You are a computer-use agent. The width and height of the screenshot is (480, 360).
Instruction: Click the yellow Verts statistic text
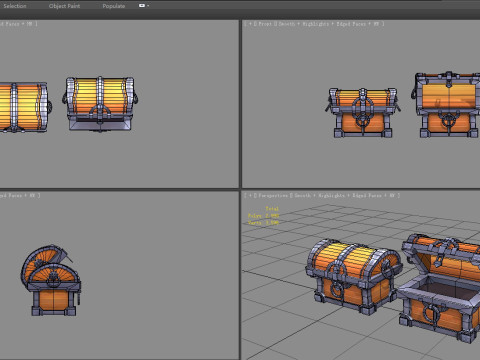[x=263, y=222]
